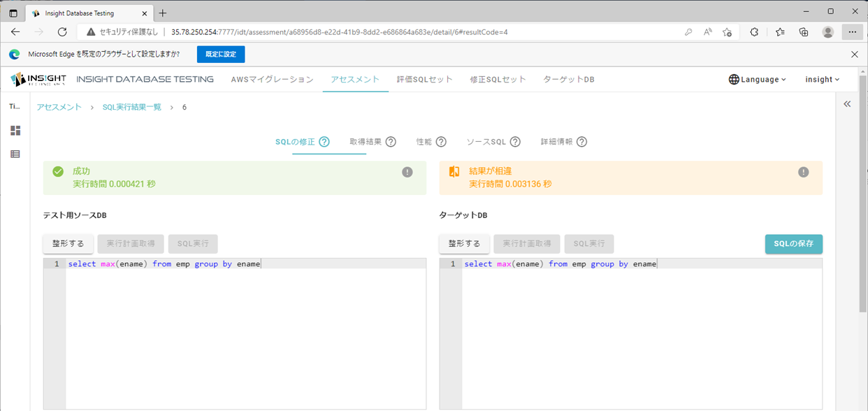This screenshot has width=868, height=411.
Task: Collapse the side panel with double chevron
Action: pos(847,104)
